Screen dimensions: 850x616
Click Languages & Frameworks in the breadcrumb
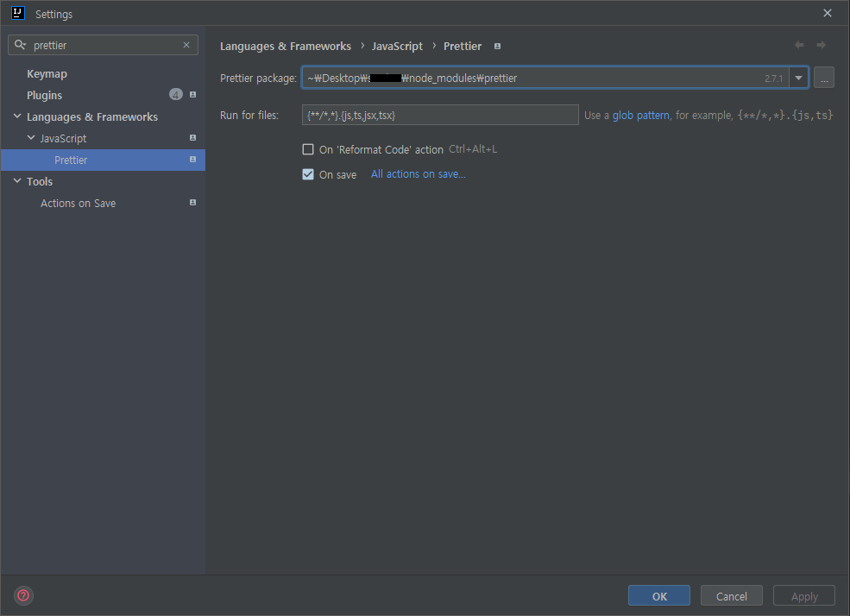(286, 47)
